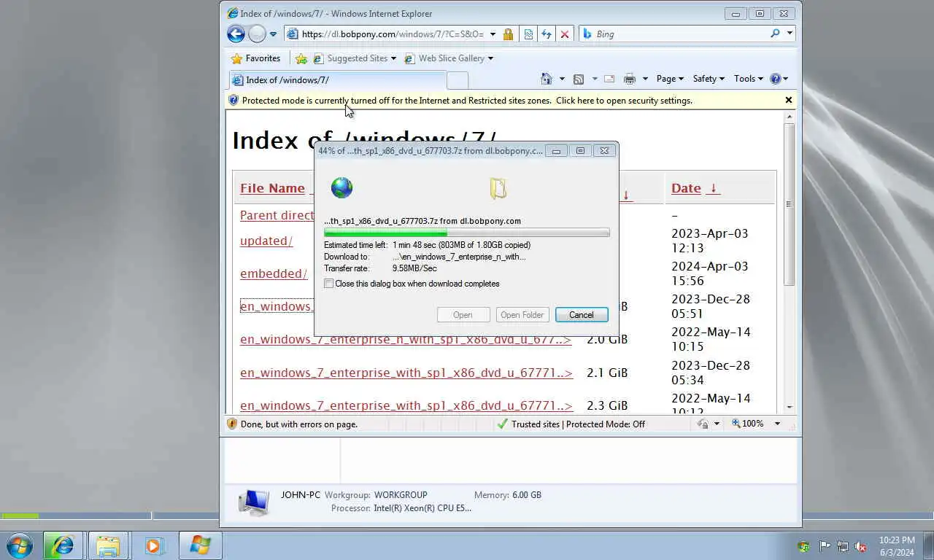Click into the Bing search box
This screenshot has width=934, height=560.
[680, 34]
